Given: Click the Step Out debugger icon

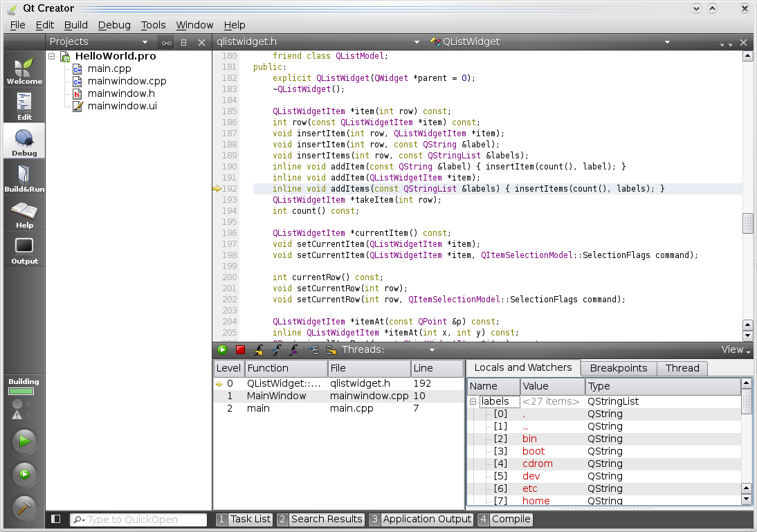Looking at the screenshot, I should [x=293, y=349].
